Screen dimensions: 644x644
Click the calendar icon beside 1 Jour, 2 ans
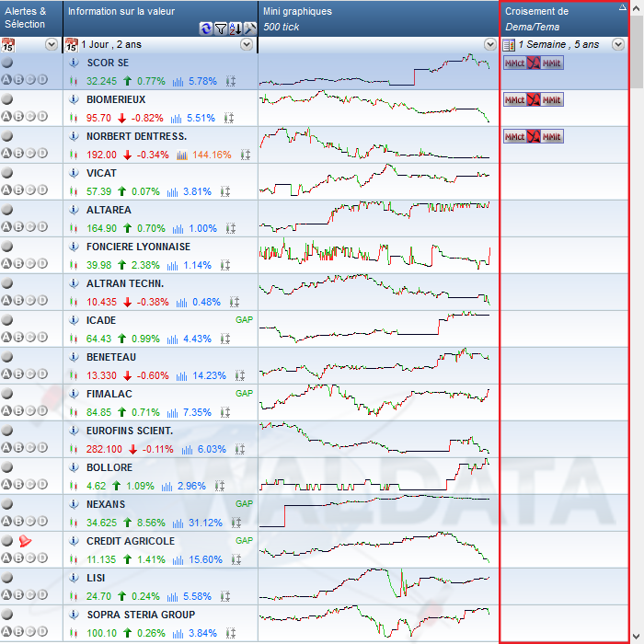tap(71, 44)
